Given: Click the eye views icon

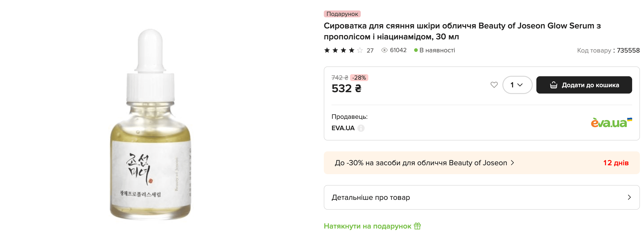Looking at the screenshot, I should 384,50.
